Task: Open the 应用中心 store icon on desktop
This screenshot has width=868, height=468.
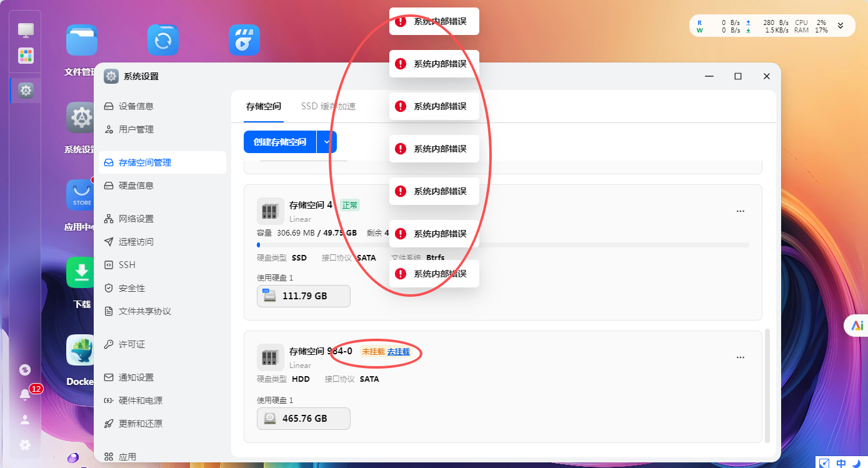Action: point(82,195)
